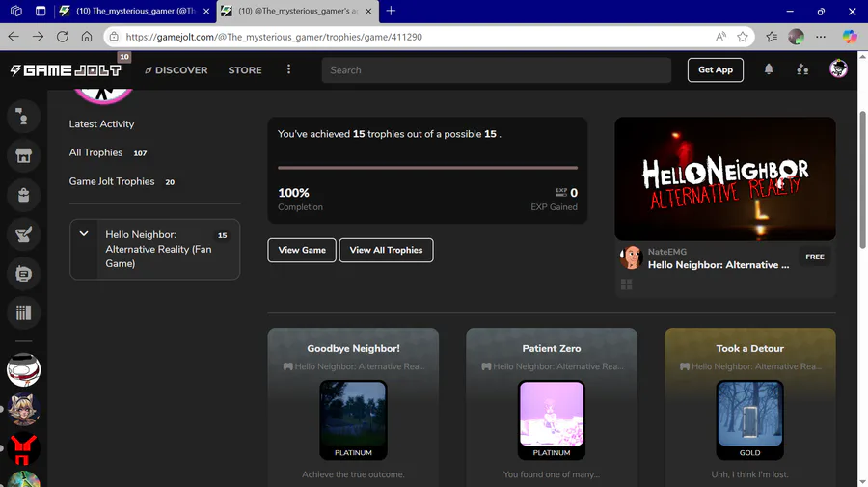Open the browser favorites list icon

(772, 37)
